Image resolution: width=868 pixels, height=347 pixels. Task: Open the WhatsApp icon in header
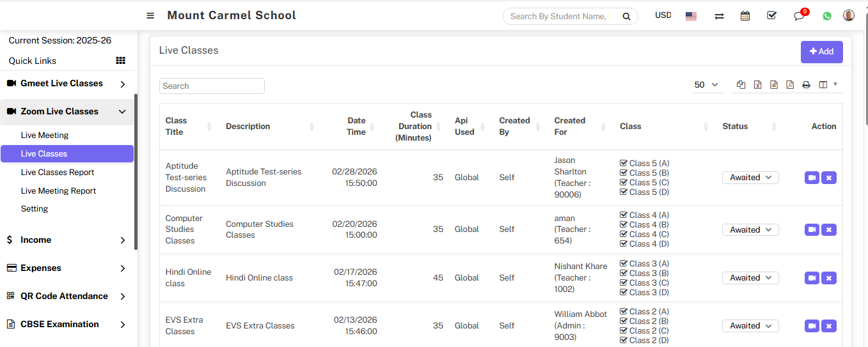click(x=827, y=16)
